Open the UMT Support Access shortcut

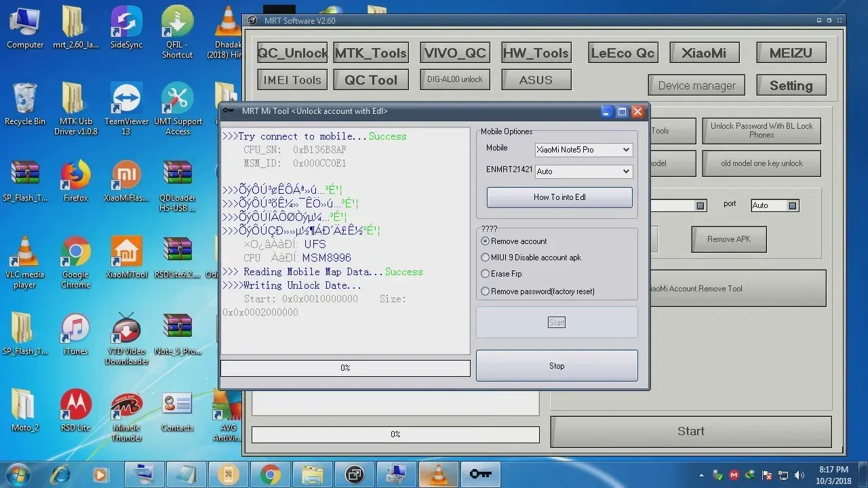point(178,108)
